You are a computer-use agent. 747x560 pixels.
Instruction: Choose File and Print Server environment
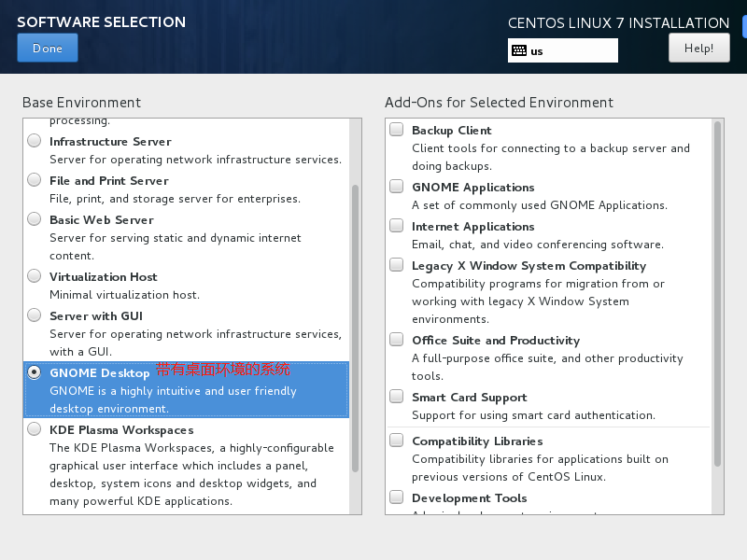point(35,180)
